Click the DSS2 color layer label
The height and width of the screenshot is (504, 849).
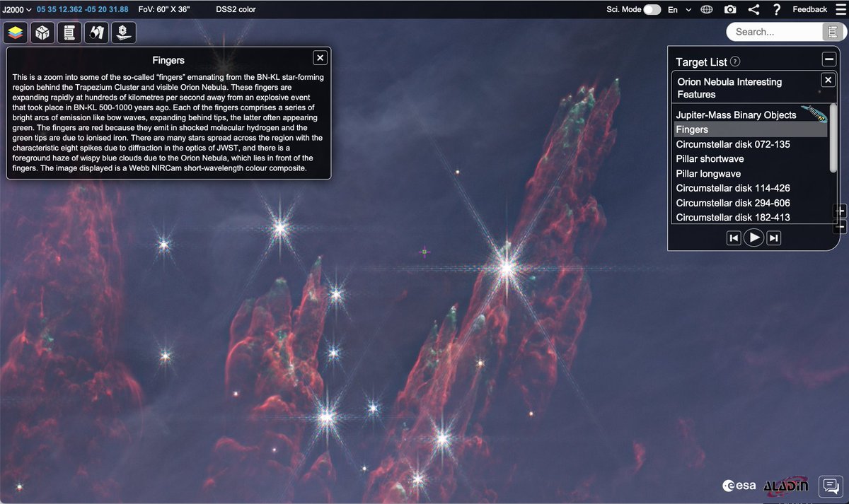point(236,9)
